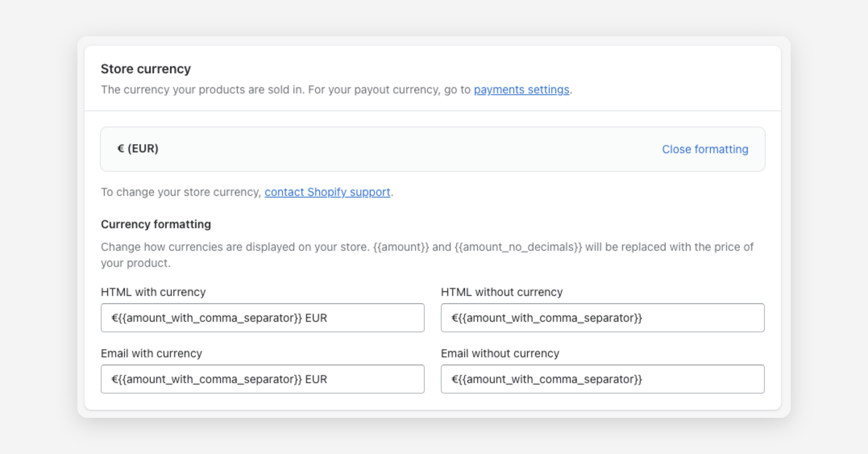Select the Email with currency input field
The height and width of the screenshot is (454, 868).
tap(262, 379)
